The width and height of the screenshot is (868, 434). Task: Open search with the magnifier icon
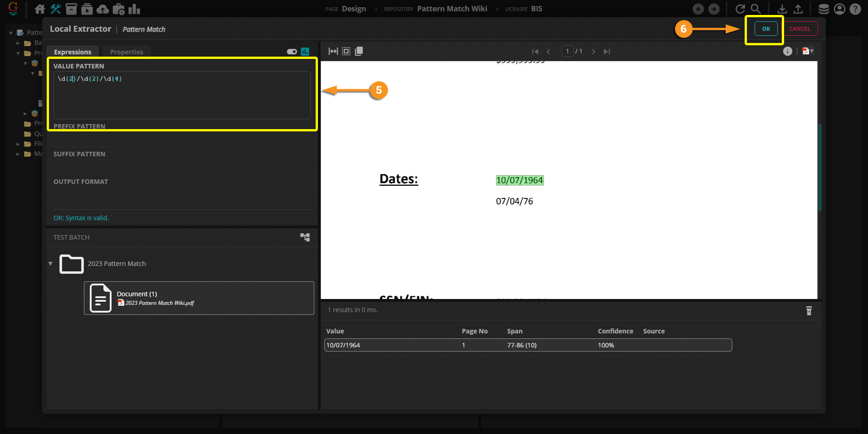756,9
